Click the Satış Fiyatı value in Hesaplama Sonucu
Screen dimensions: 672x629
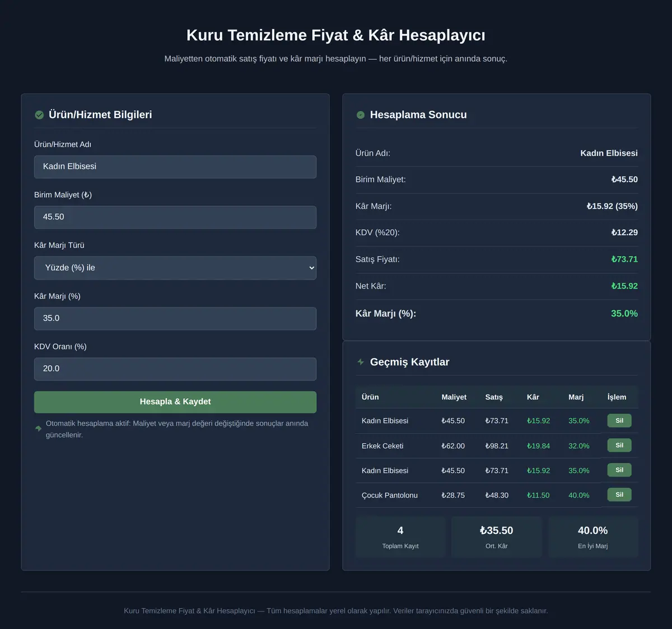coord(624,259)
